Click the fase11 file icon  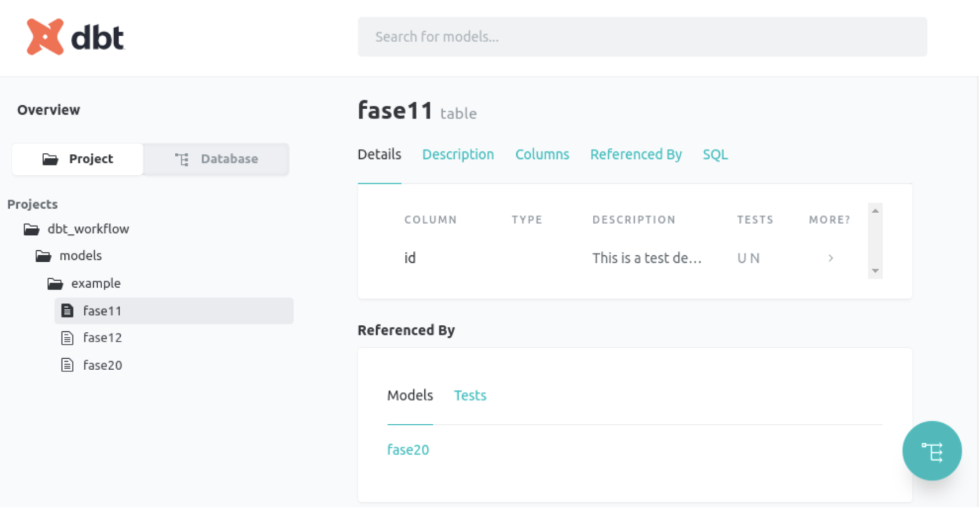click(67, 311)
